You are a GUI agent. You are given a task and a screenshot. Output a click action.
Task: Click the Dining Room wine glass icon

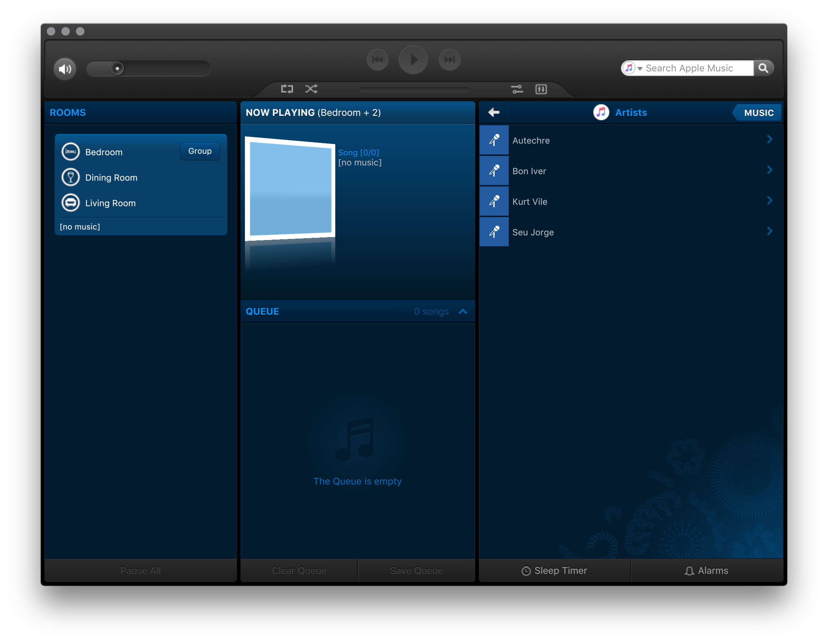pyautogui.click(x=70, y=177)
